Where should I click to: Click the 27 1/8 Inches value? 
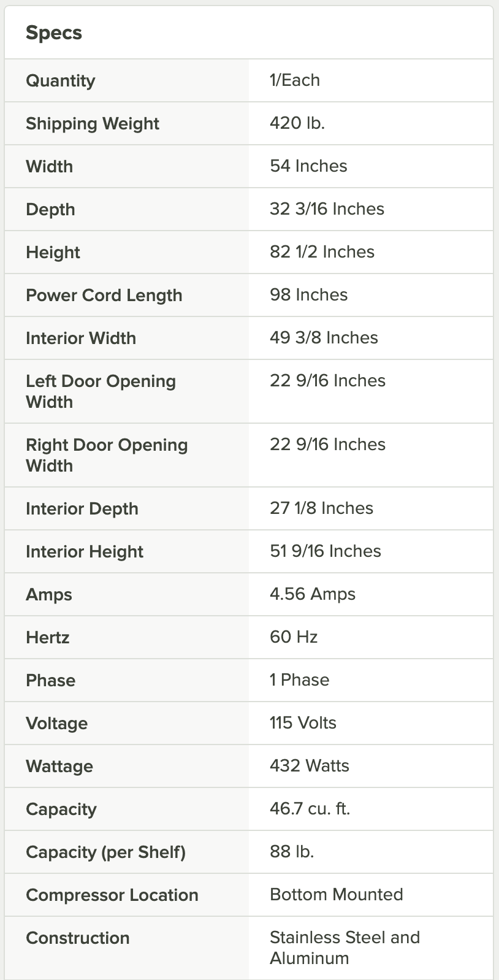[321, 508]
